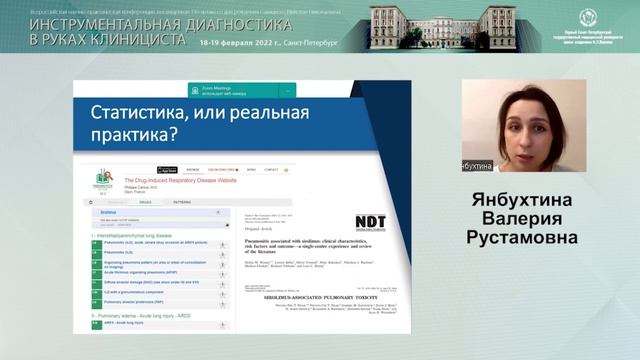
Task: Remove the Sirolimus search term with its X
Action: pyautogui.click(x=218, y=212)
